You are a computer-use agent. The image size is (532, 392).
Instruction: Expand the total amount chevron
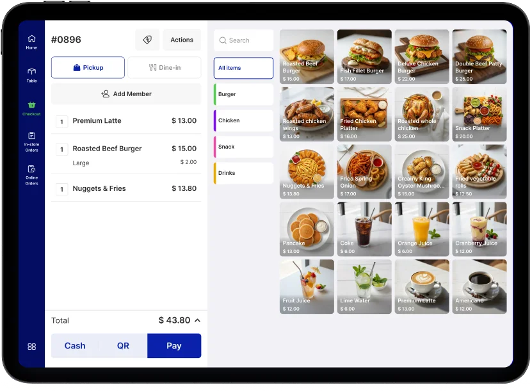[x=198, y=320]
